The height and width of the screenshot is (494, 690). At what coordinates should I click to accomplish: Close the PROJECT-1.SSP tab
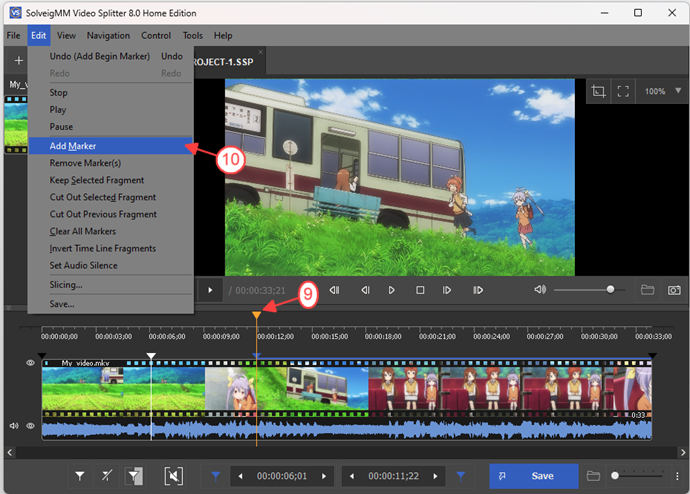pyautogui.click(x=261, y=52)
